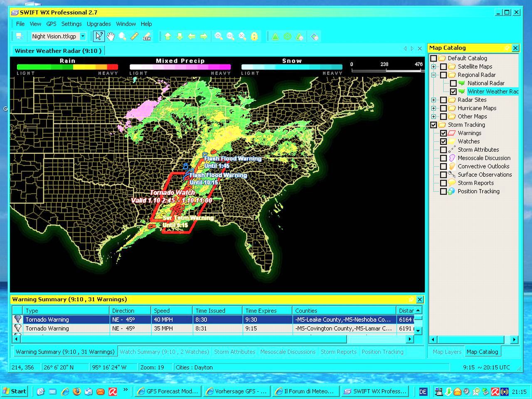Open the Night Vision.ttkgp theme dropdown
This screenshot has width=532, height=399.
click(83, 36)
